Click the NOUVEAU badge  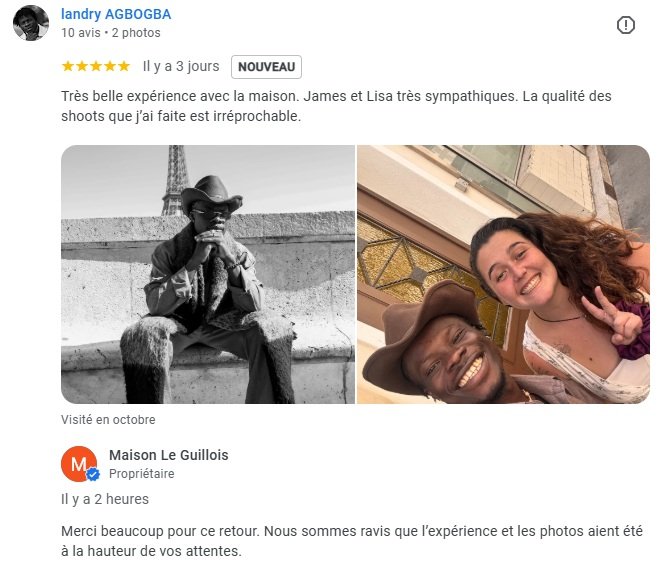tap(266, 67)
